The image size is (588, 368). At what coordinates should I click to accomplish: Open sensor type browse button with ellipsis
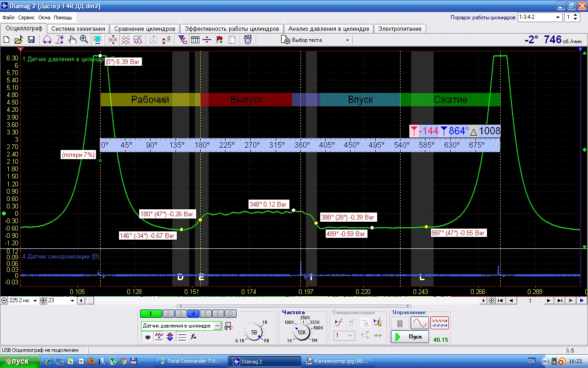click(x=217, y=326)
